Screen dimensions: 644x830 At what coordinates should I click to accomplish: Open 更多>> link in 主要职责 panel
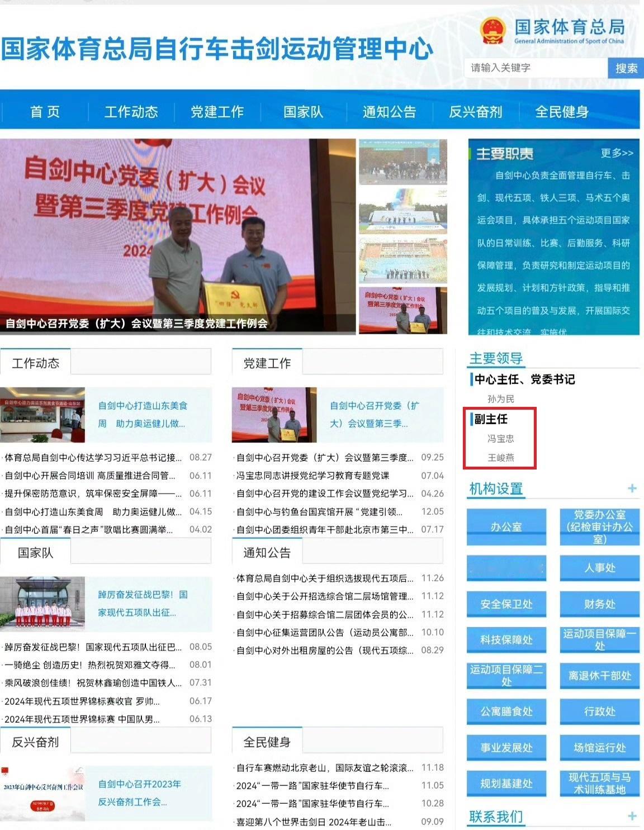617,153
